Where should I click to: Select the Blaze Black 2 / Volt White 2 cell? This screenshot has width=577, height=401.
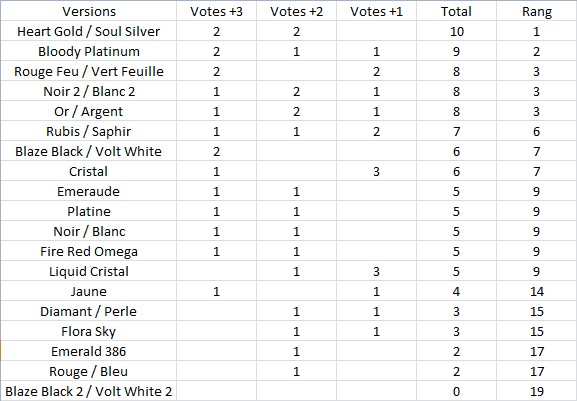pos(89,391)
